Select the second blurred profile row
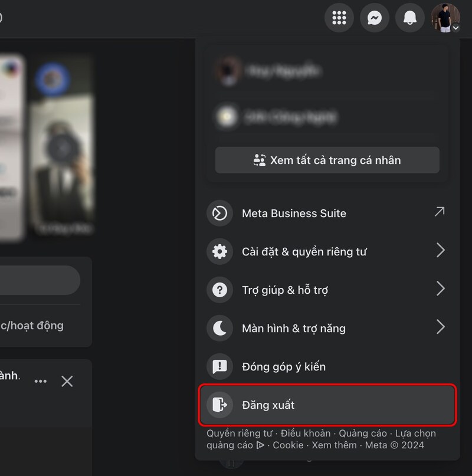The height and width of the screenshot is (476, 472). (327, 117)
